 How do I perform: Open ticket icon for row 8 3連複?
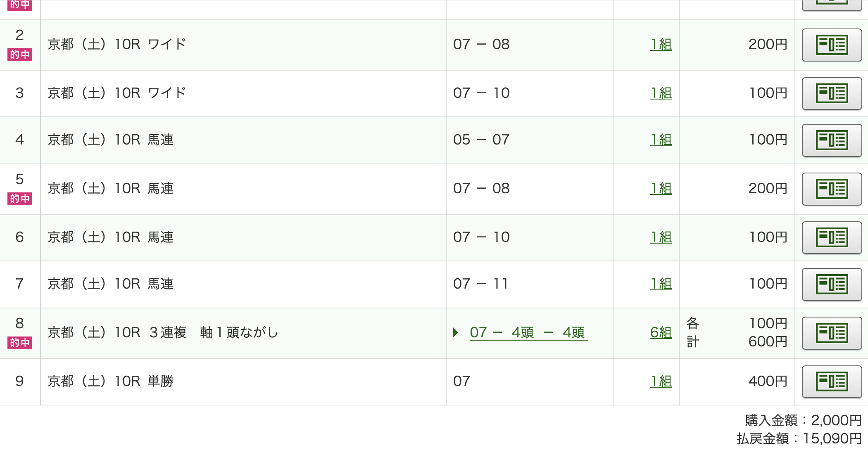832,333
